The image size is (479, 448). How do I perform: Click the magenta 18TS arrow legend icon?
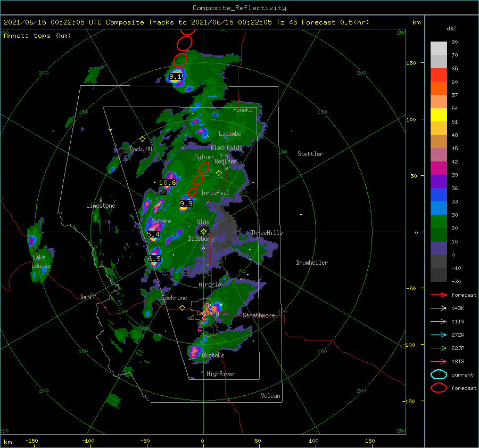click(x=439, y=362)
